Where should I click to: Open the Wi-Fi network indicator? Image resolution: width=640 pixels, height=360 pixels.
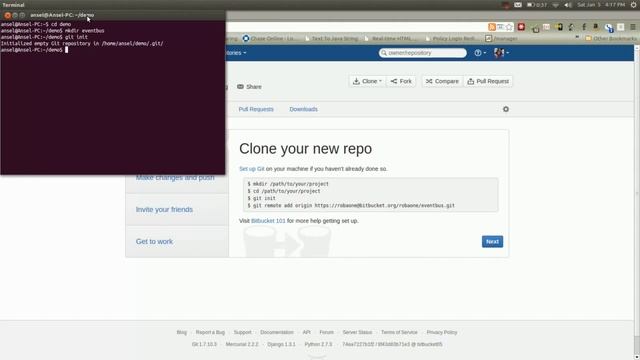point(556,5)
